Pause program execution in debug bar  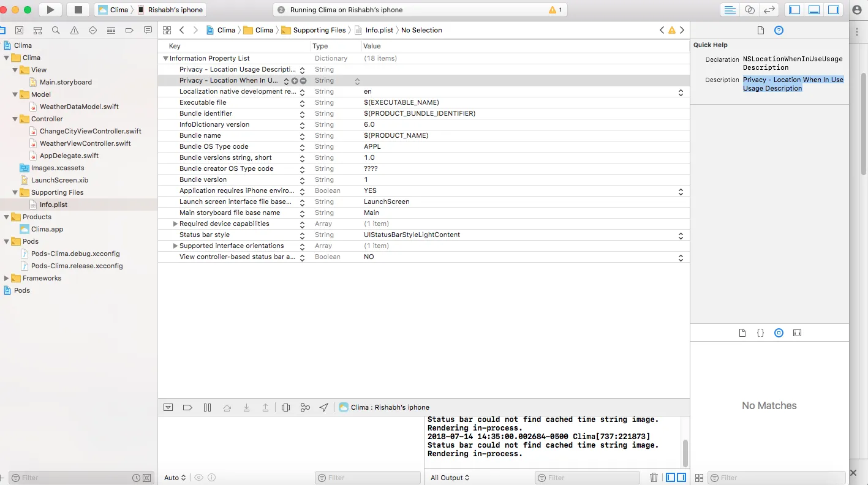207,407
